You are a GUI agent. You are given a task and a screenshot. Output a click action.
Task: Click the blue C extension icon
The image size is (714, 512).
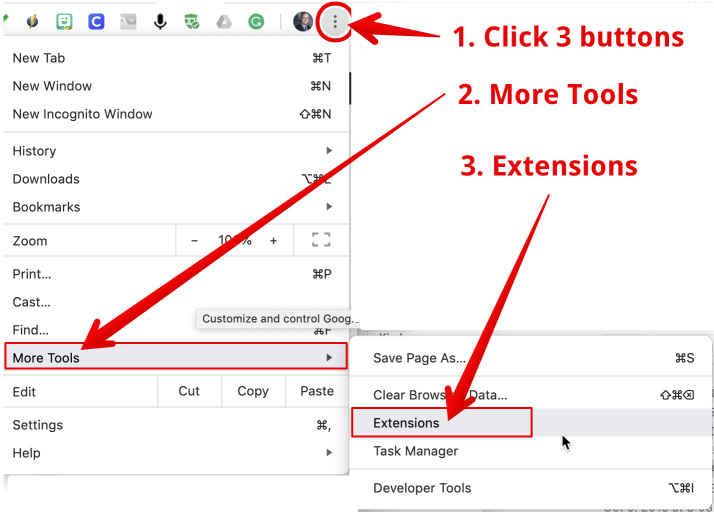pos(96,21)
